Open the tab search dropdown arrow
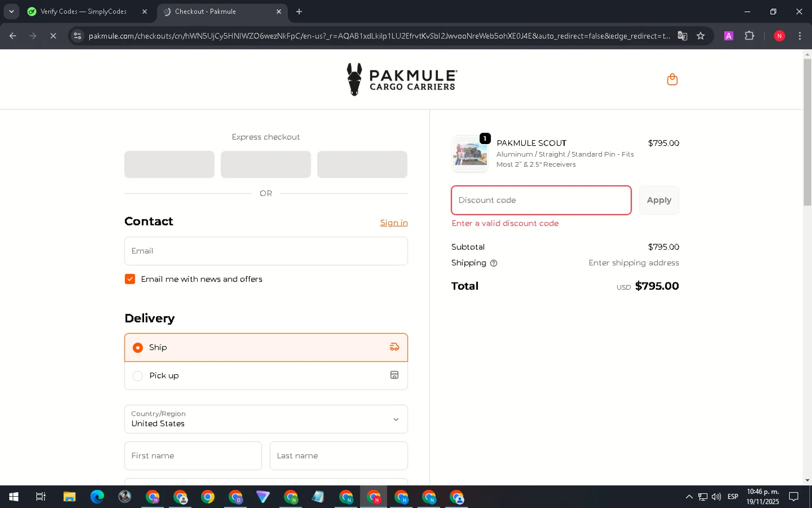 coord(11,11)
